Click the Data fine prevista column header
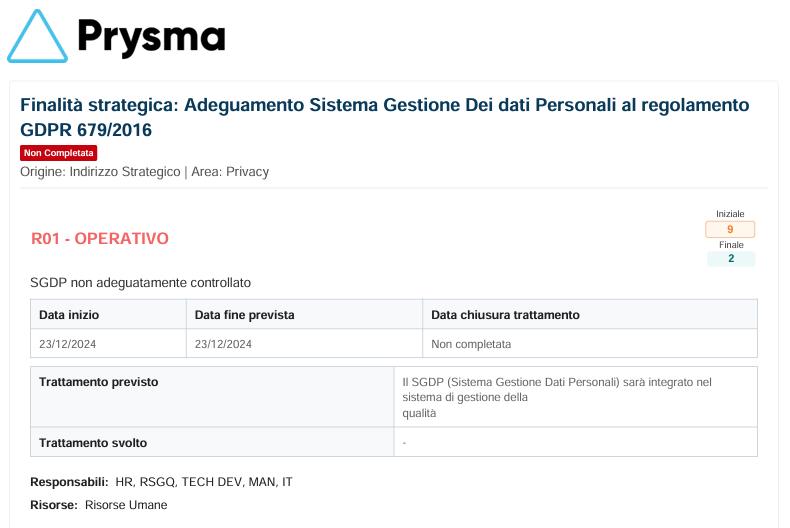790x528 pixels. (x=245, y=315)
